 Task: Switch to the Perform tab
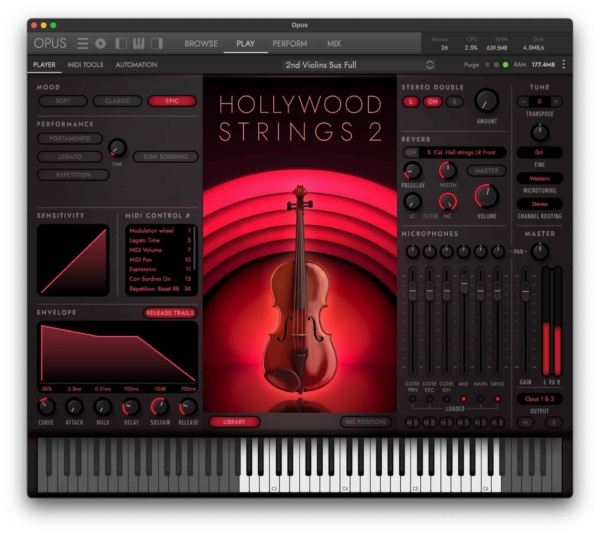coord(290,44)
